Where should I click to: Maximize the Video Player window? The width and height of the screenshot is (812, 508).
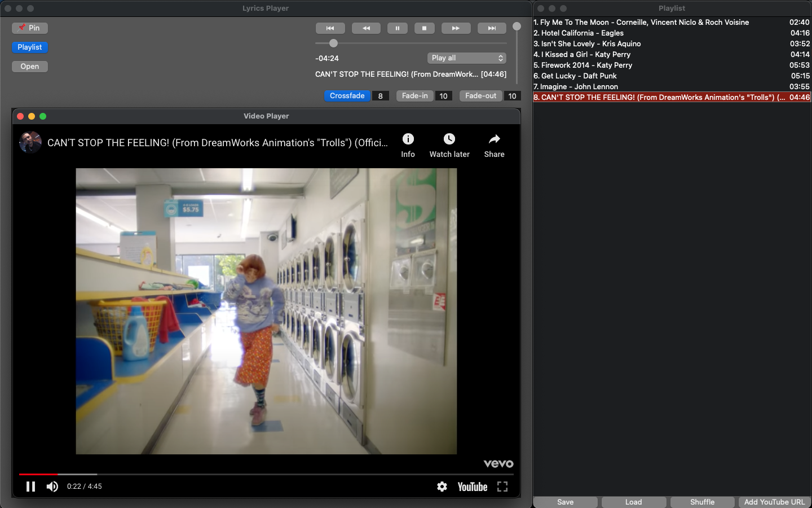(x=43, y=116)
